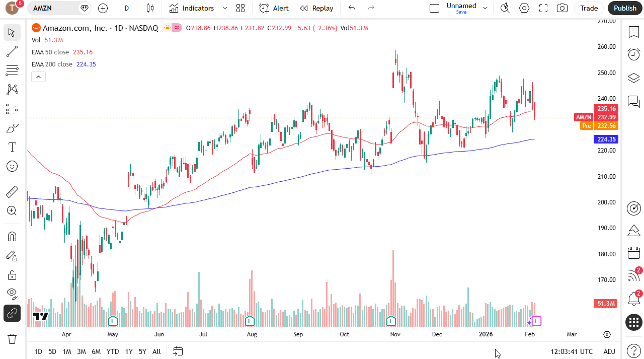Open the forecasting and measurement tools
This screenshot has height=359, width=644.
pos(12,109)
